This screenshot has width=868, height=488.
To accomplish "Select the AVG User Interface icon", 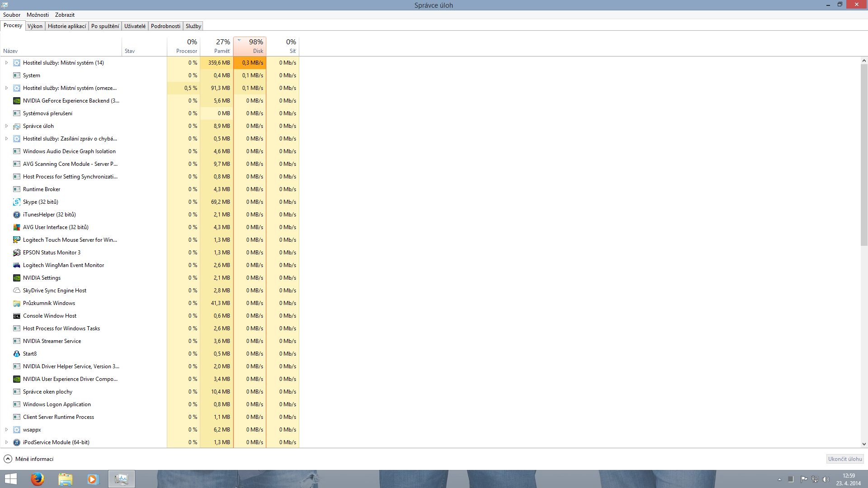I will point(17,227).
